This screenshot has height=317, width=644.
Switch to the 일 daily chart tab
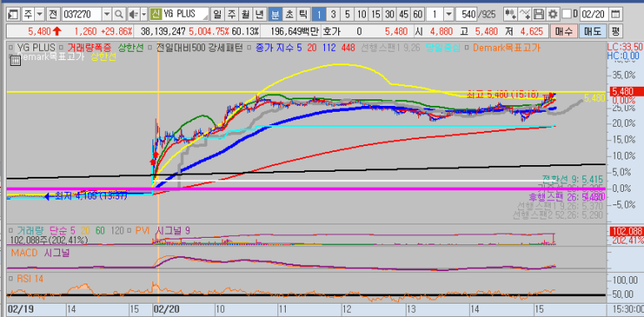point(217,14)
